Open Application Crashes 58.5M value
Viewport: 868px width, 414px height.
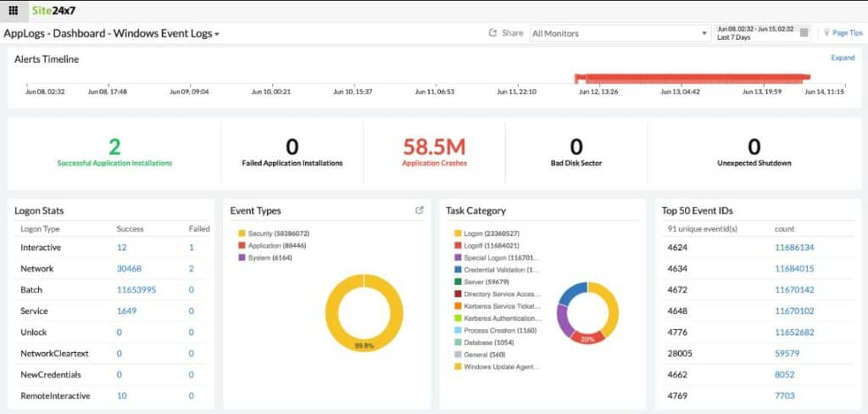click(x=434, y=147)
